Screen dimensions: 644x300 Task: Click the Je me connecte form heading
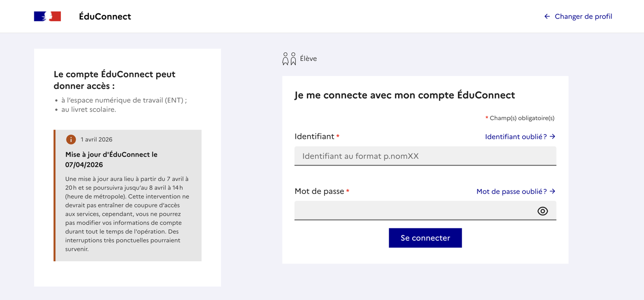point(405,95)
